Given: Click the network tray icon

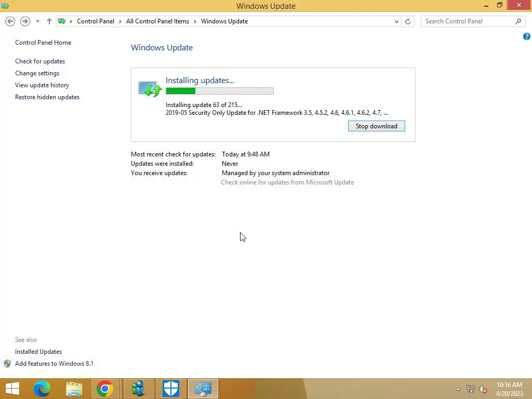Looking at the screenshot, I should [x=470, y=389].
